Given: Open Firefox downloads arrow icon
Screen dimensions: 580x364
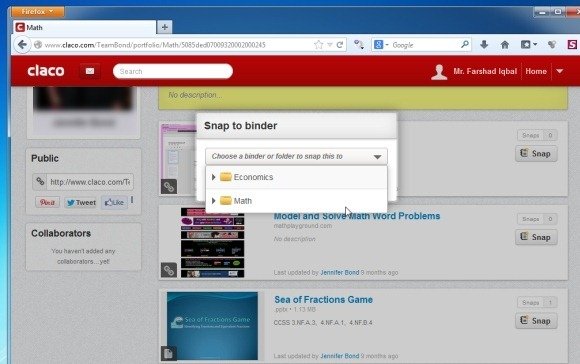Looking at the screenshot, I should 484,45.
